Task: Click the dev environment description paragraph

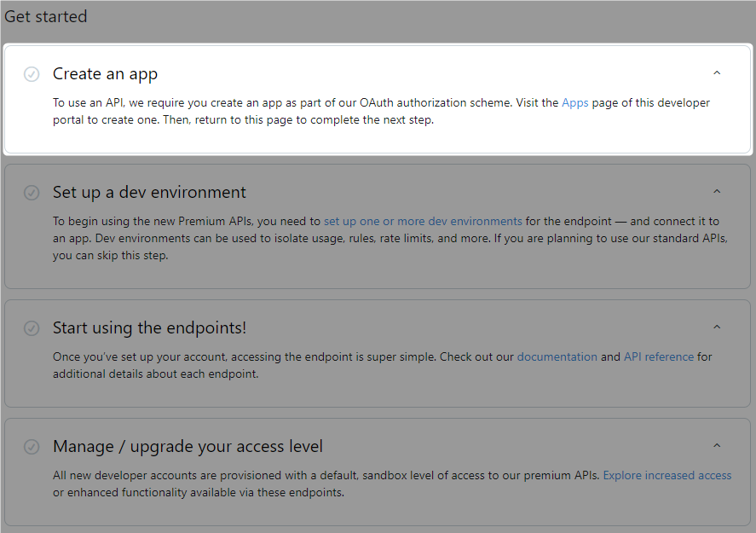Action: point(390,238)
